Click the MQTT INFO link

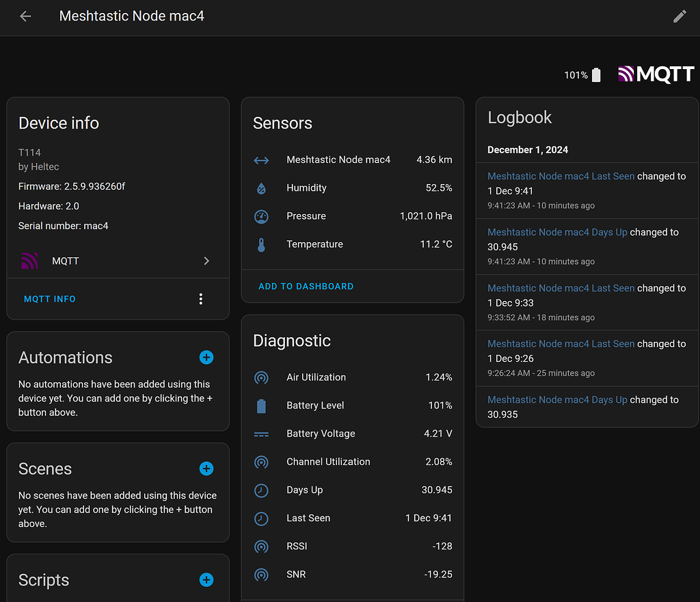pos(48,299)
